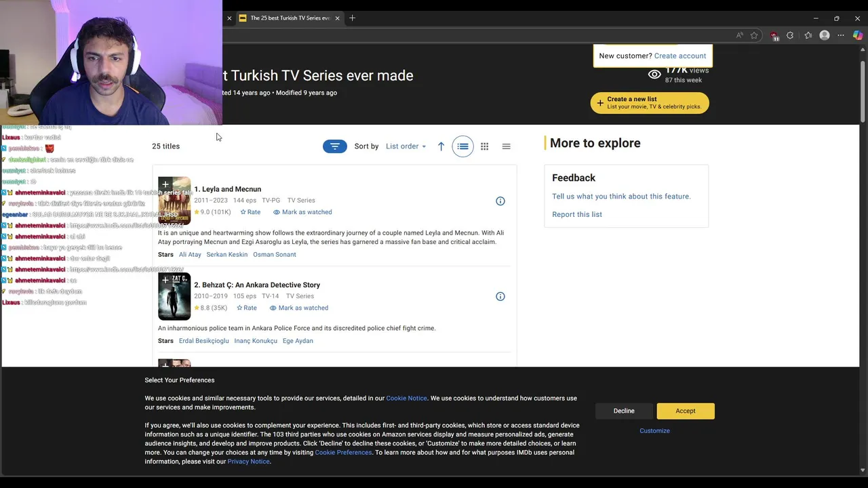
Task: Open the red ad-blocker extension icon
Action: coord(774,35)
